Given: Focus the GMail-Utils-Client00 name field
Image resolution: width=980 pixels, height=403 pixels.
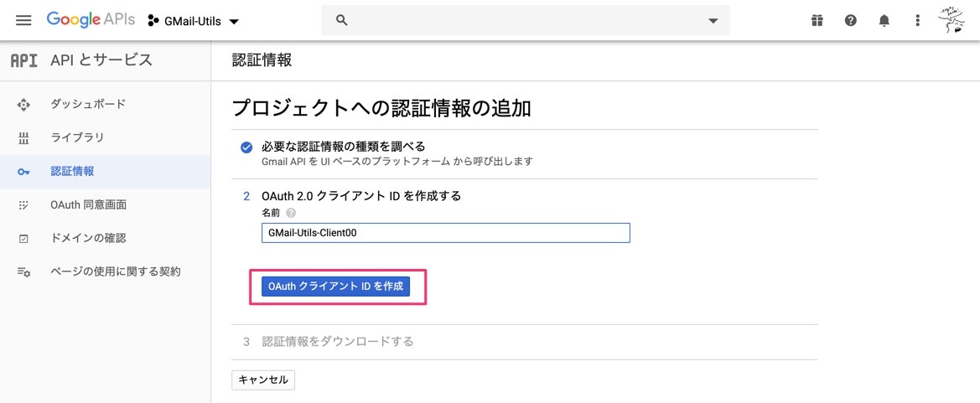Looking at the screenshot, I should pyautogui.click(x=446, y=233).
